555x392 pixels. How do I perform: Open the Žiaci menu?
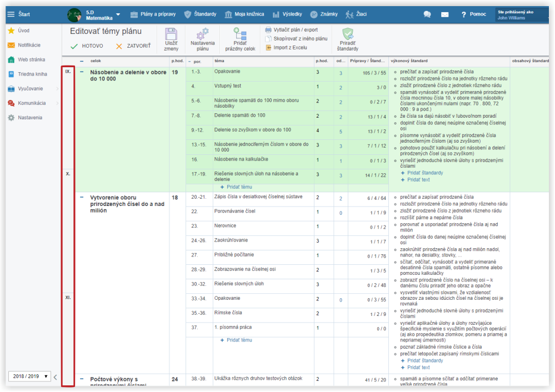coord(356,14)
